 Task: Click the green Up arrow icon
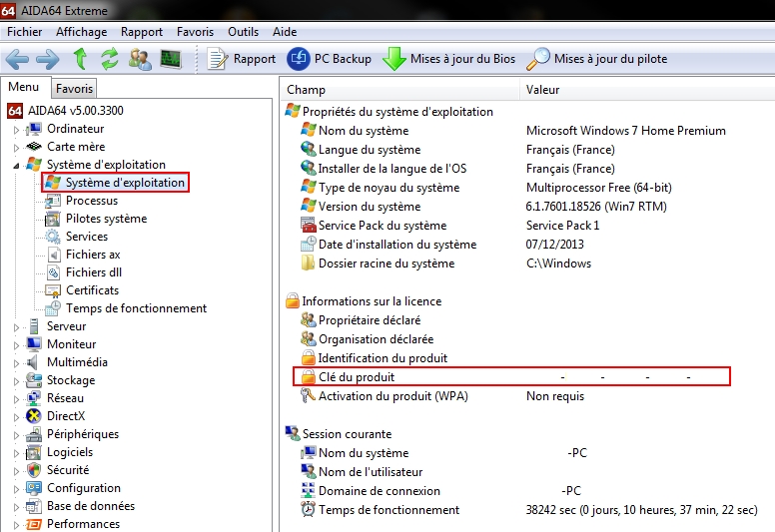click(80, 58)
